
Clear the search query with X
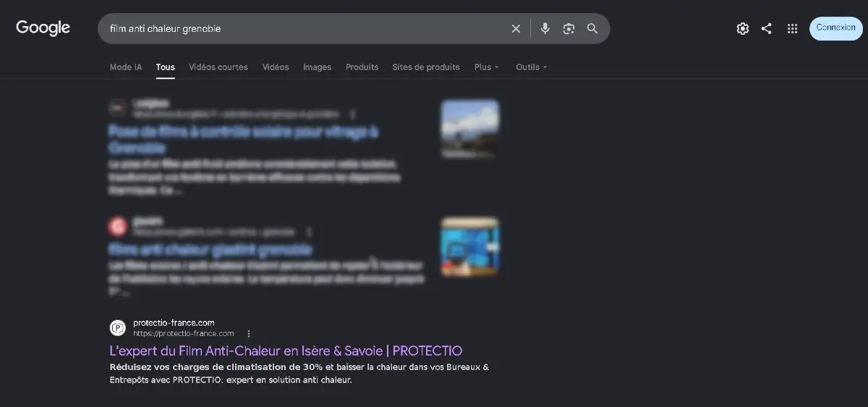pos(516,29)
